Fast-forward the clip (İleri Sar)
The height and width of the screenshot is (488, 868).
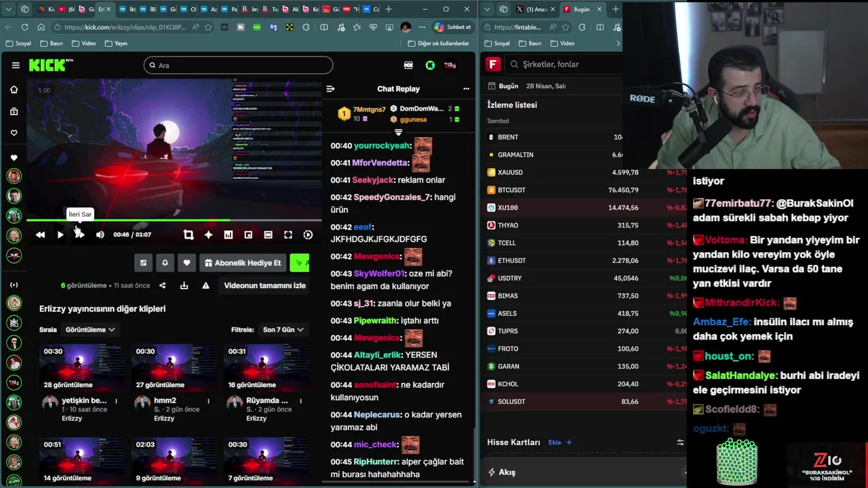(x=79, y=235)
